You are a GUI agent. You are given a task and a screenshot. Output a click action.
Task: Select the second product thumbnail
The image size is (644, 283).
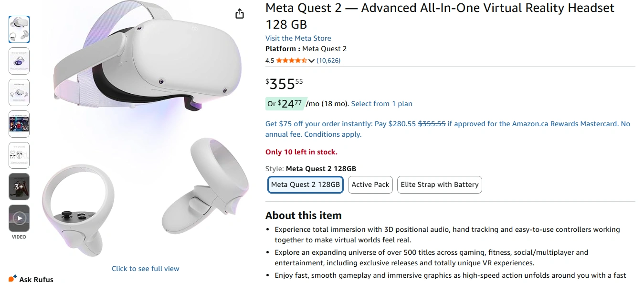pos(19,61)
